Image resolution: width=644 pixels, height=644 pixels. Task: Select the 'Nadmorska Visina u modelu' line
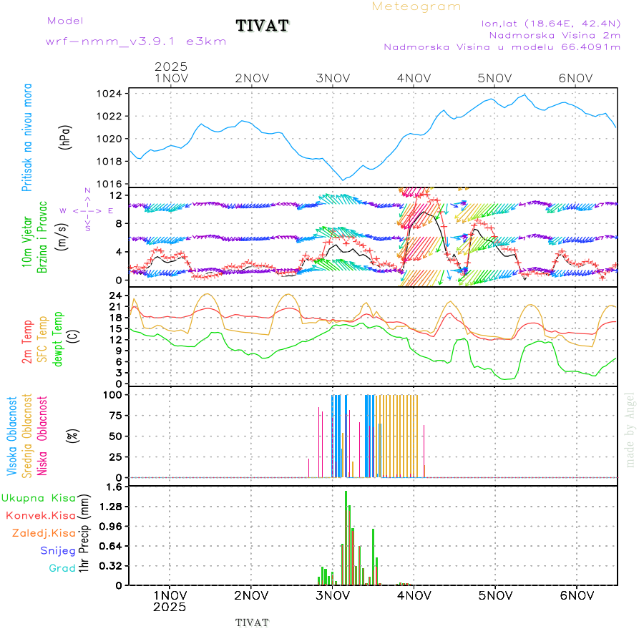click(x=502, y=47)
